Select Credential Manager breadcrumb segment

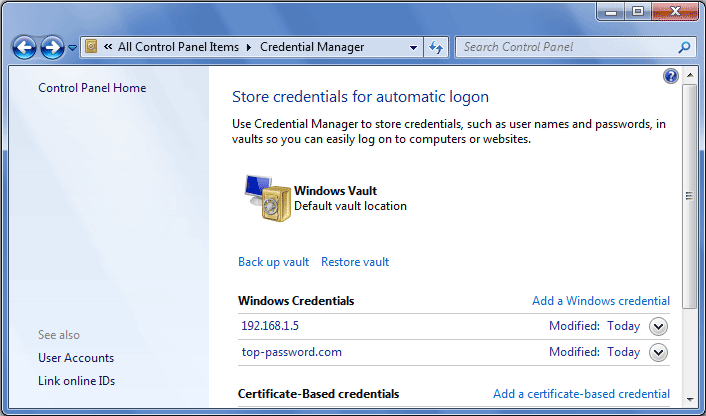(x=311, y=47)
